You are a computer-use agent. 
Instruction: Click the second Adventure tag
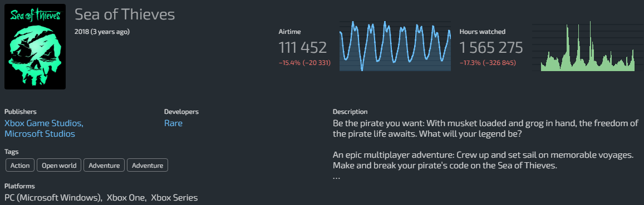coord(148,166)
